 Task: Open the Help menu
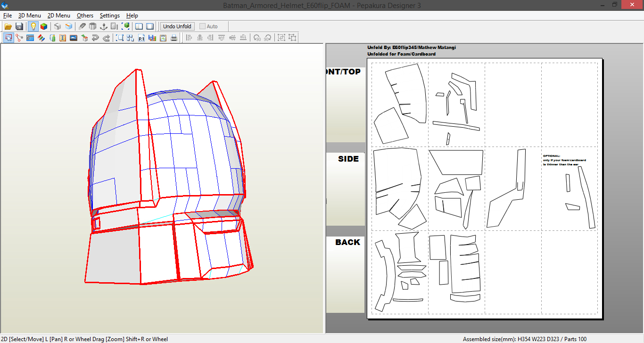132,16
